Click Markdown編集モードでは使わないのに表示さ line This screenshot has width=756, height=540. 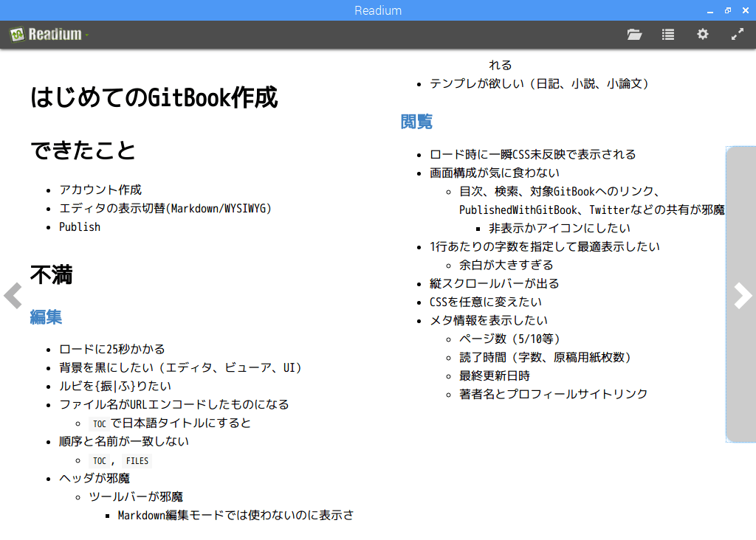[236, 516]
